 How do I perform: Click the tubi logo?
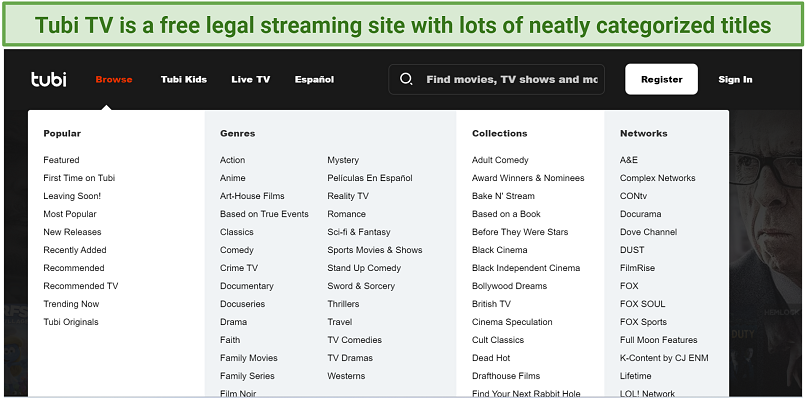tap(49, 79)
